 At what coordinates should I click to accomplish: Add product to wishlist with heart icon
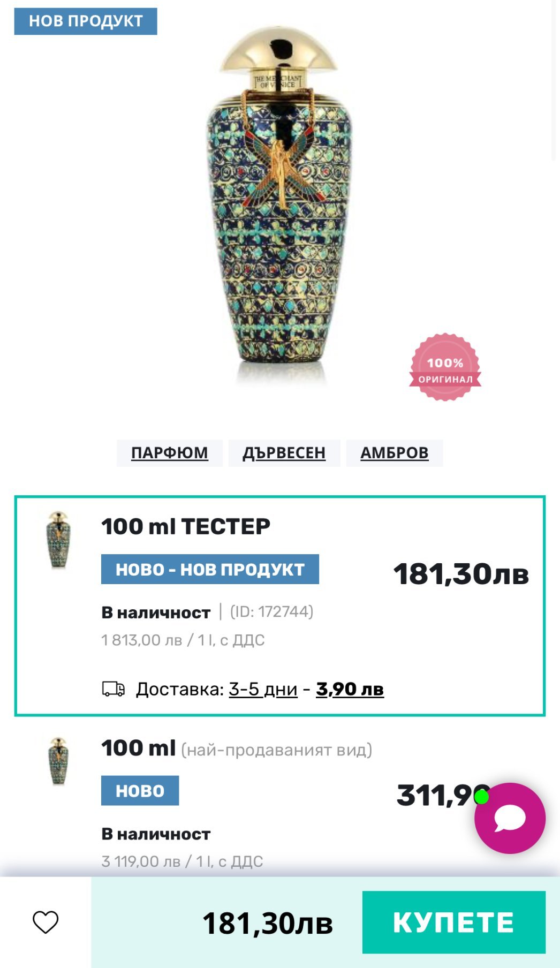46,922
